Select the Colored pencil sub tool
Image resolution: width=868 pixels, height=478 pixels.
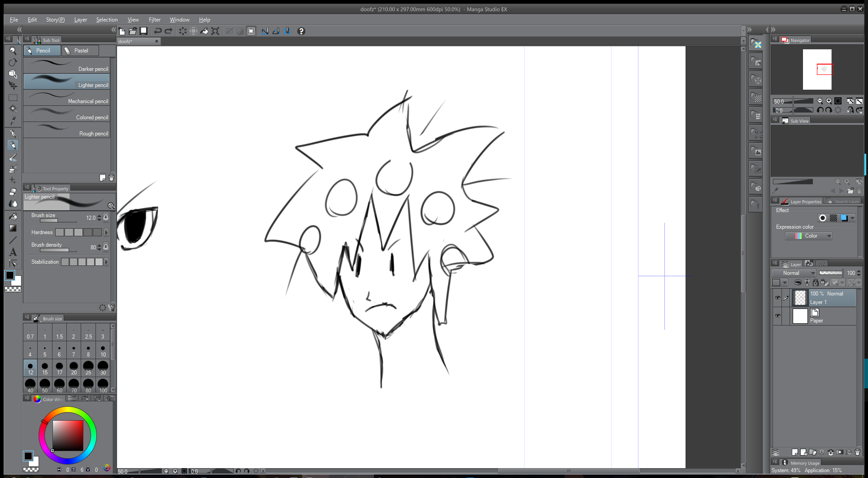66,113
